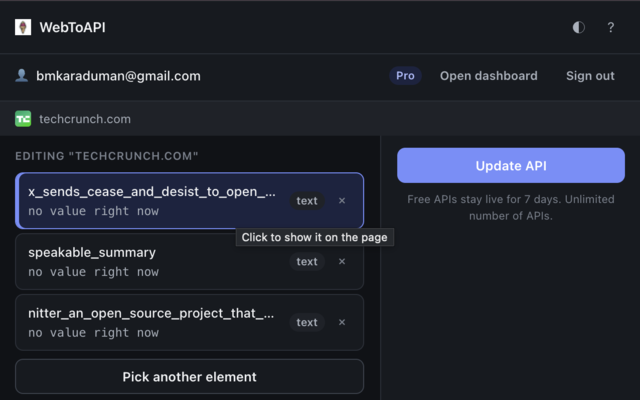Screen dimensions: 640x400
Task: Click the techcrunch.com site label
Action: pyautogui.click(x=85, y=119)
